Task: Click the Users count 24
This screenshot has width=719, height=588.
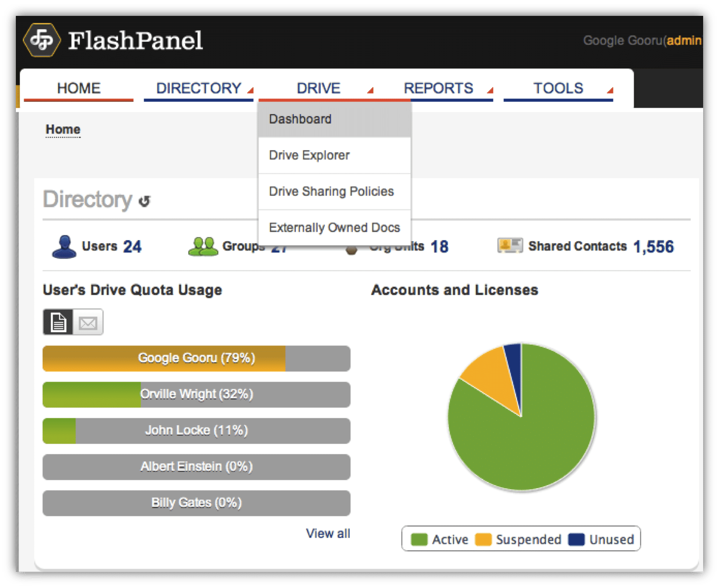Action: (132, 247)
